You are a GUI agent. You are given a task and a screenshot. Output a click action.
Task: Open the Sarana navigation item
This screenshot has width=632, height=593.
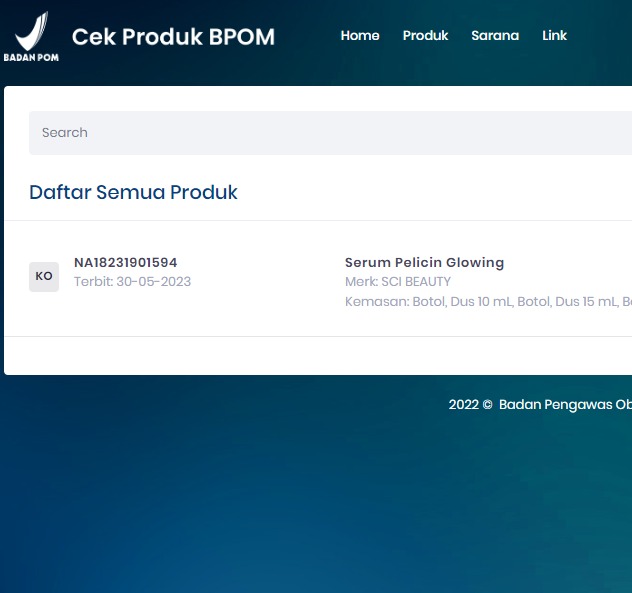pos(495,35)
